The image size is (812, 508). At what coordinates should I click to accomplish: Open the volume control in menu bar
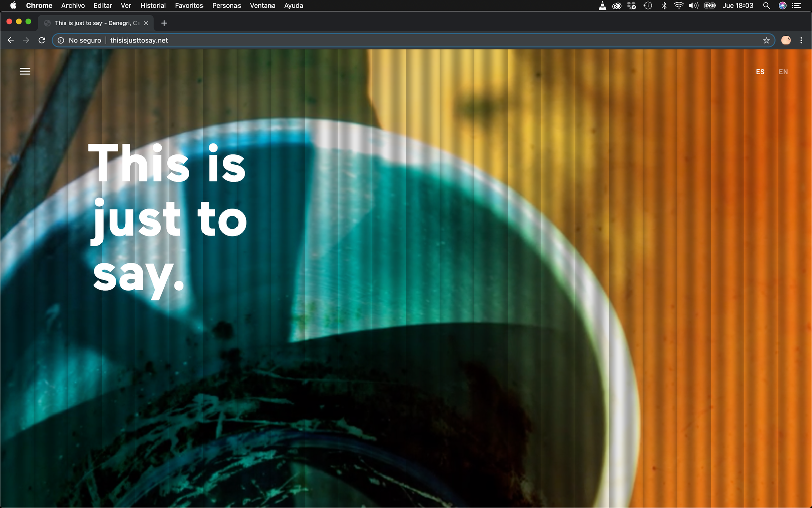(693, 6)
